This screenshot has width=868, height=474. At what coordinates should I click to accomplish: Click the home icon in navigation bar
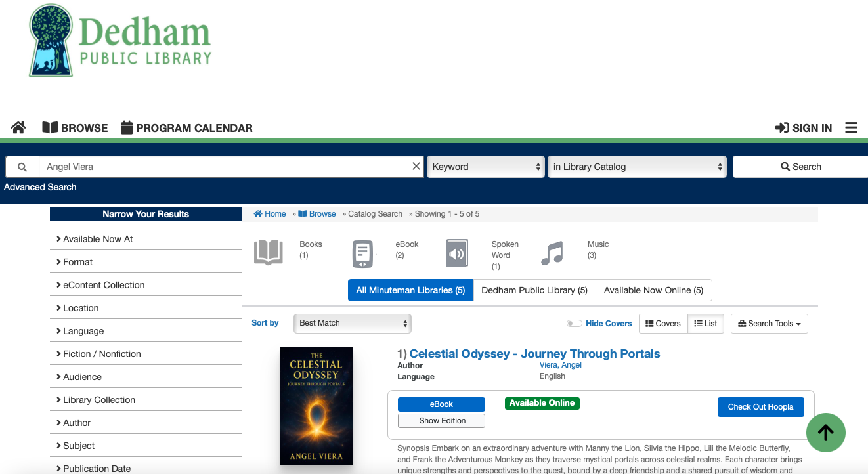18,128
